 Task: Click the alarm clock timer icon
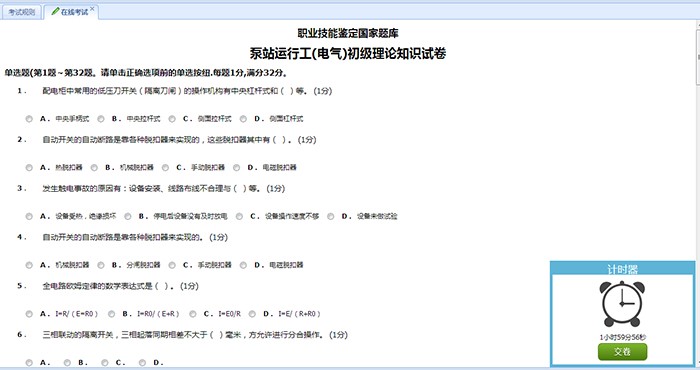click(622, 303)
